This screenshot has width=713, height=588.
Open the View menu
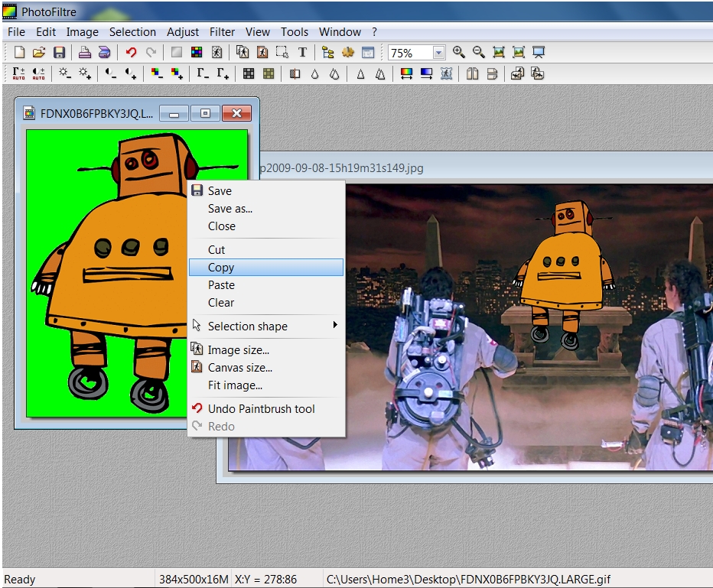(x=258, y=32)
